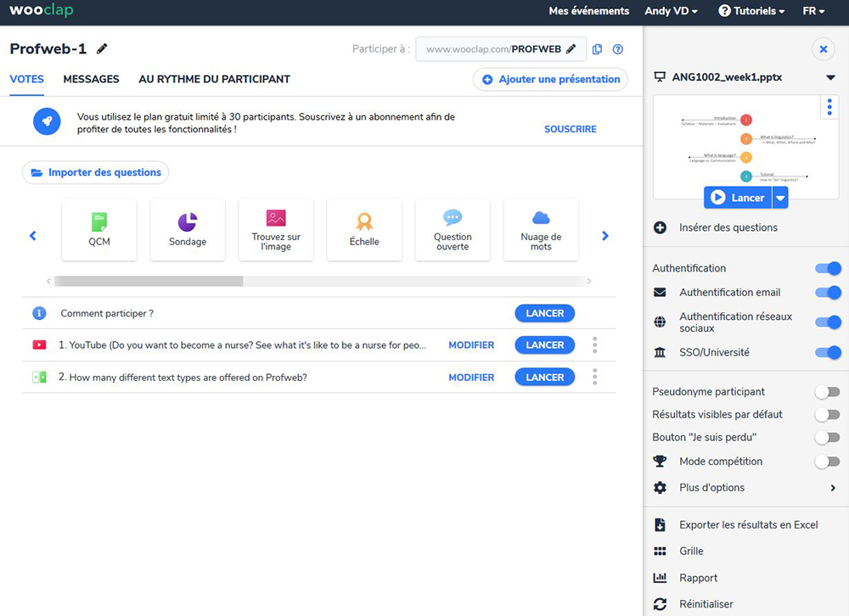The image size is (849, 616).
Task: Click the Réinitialiser label
Action: (x=706, y=604)
